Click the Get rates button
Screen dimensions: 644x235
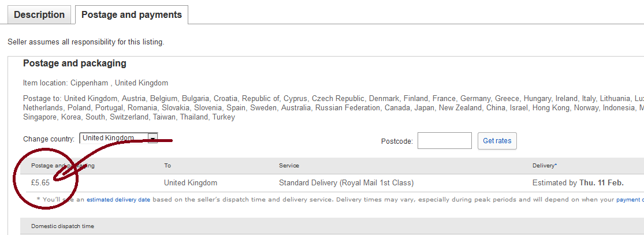(497, 140)
